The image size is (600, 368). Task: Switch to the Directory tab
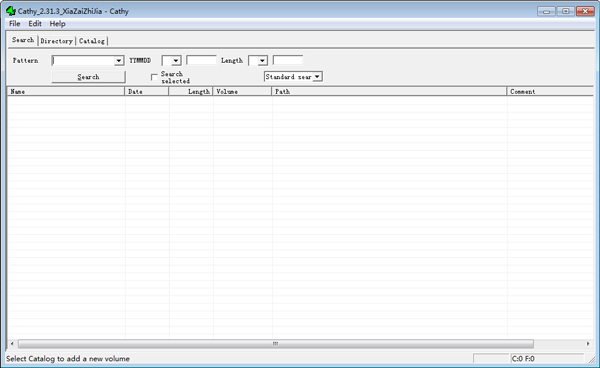coord(57,41)
